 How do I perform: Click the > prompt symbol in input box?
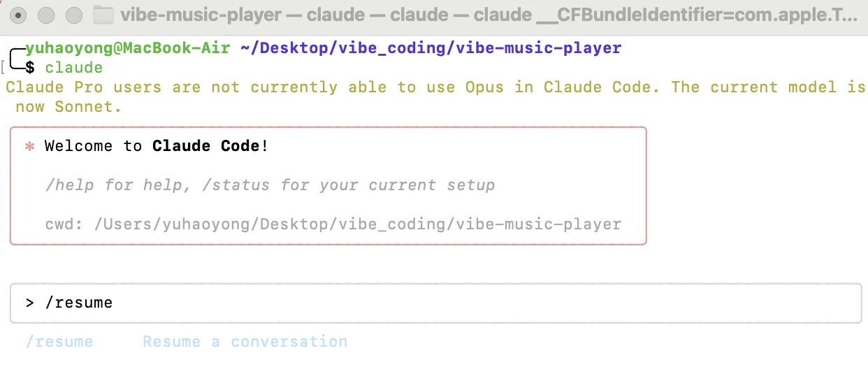click(30, 303)
